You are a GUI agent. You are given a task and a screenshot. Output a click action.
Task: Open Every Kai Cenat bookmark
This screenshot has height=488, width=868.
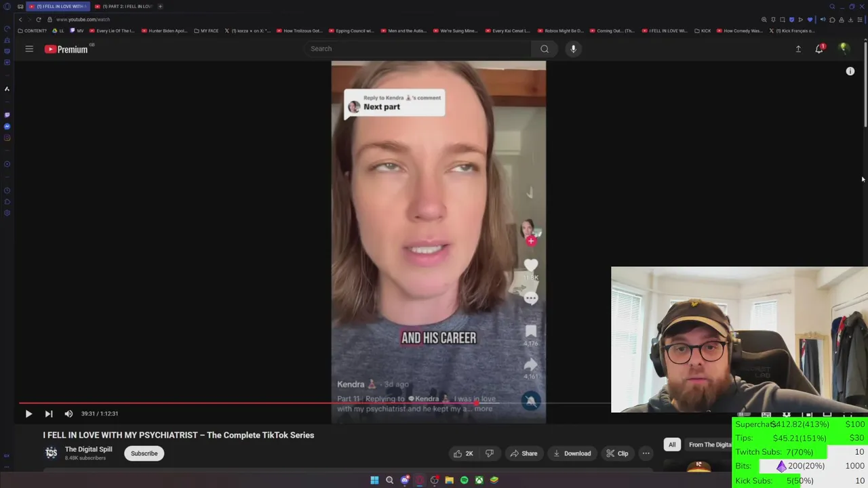click(508, 30)
